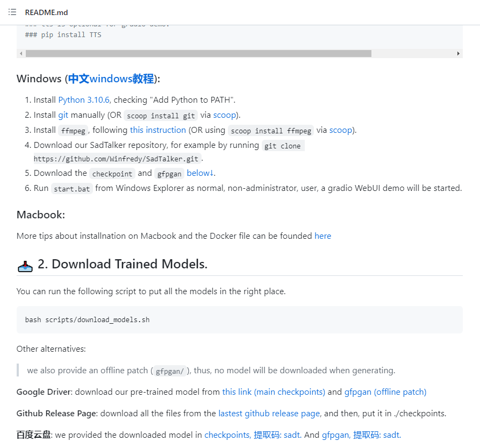
Task: Click the right scroll arrow of the code block
Action: [x=458, y=53]
